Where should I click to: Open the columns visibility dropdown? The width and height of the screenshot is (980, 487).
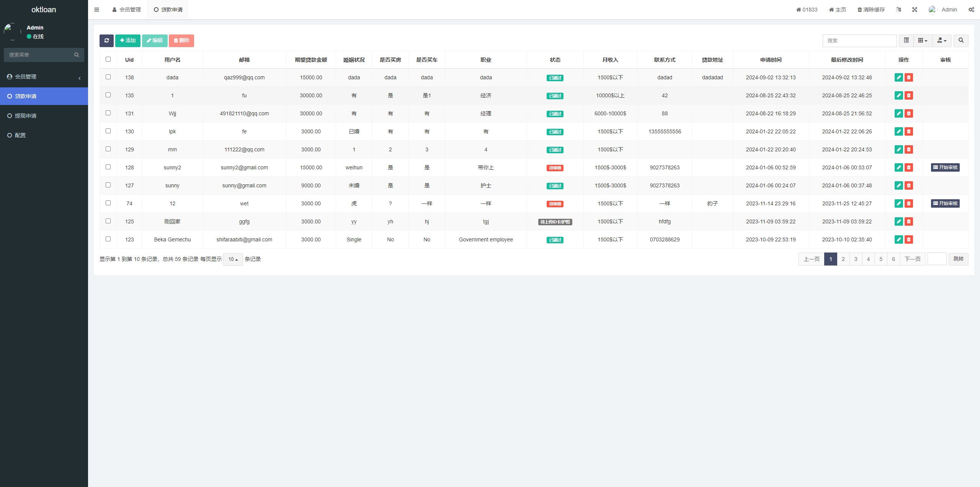click(x=923, y=41)
